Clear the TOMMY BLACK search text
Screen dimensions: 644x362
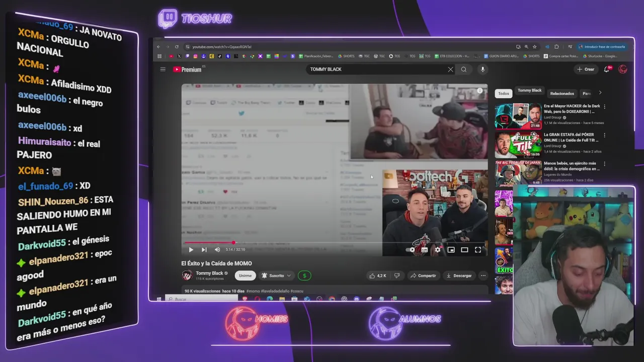450,69
